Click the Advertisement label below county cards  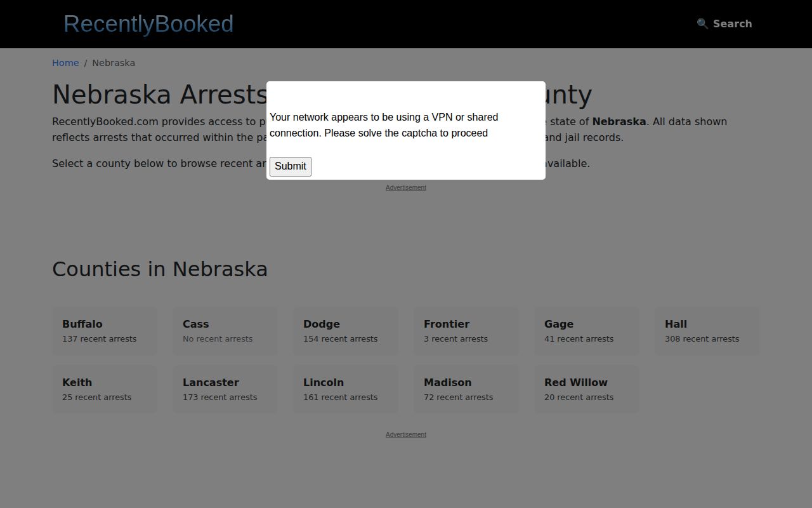tap(406, 434)
